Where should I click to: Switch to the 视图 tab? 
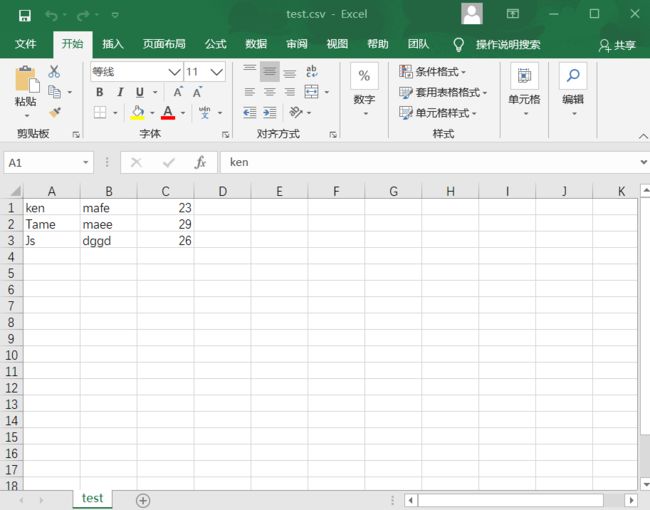tap(337, 44)
